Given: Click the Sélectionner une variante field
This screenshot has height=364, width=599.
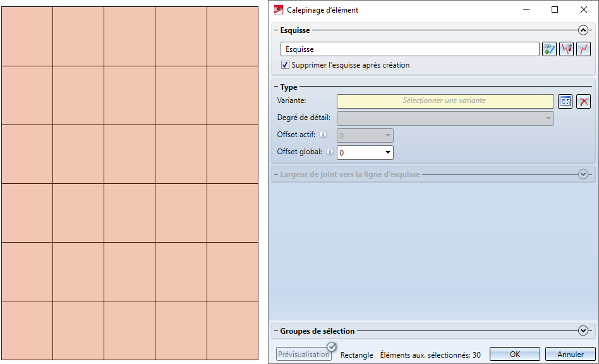Looking at the screenshot, I should 445,101.
